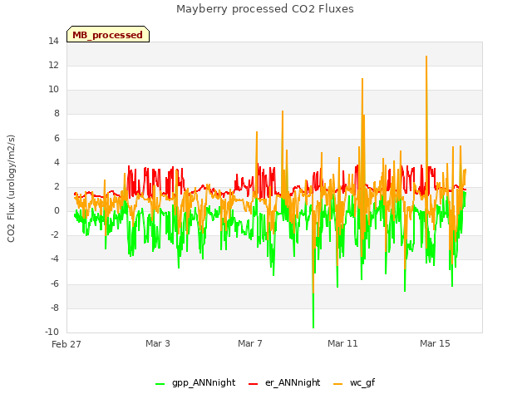The width and height of the screenshot is (532, 399).
Task: Click the red er_ANNnight legend swatch
Action: click(253, 384)
